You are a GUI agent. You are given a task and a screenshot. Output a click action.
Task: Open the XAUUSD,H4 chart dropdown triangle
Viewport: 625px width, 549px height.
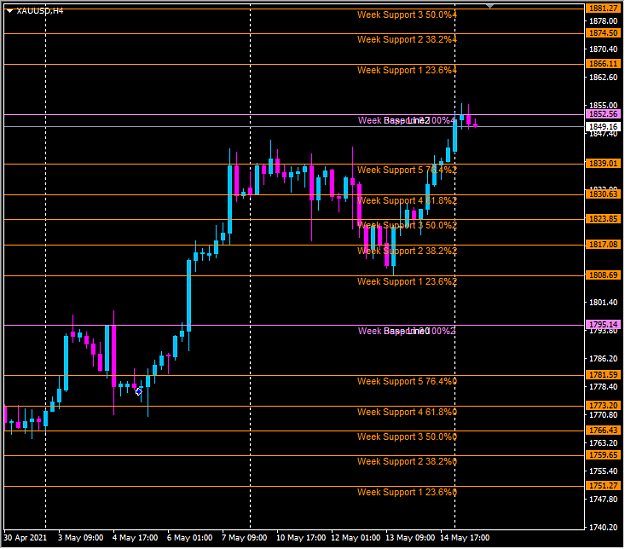(10, 11)
